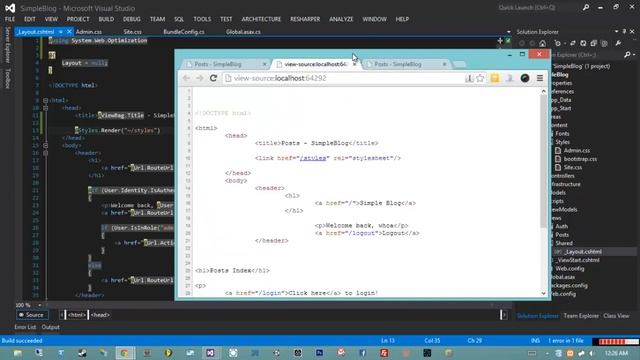Click Solution Explorer Forward arrow icon
The width and height of the screenshot is (640, 360).
point(532,43)
